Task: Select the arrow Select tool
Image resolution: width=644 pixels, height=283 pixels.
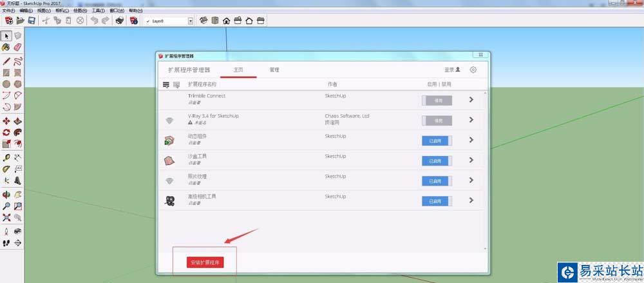Action: [6, 36]
